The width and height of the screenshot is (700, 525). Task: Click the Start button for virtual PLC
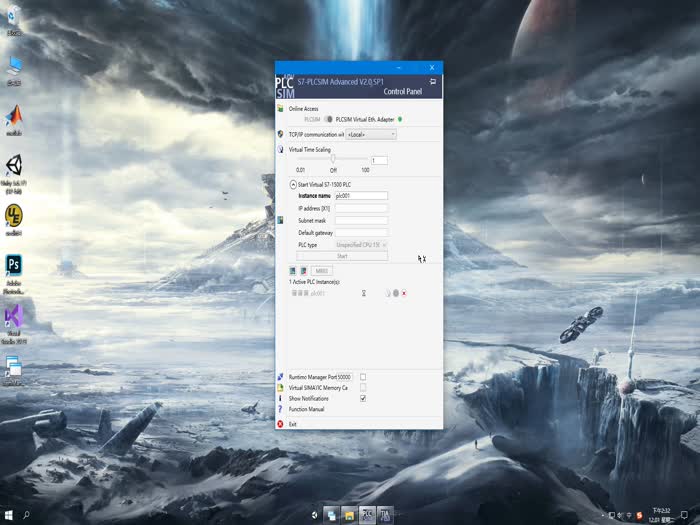pos(341,256)
